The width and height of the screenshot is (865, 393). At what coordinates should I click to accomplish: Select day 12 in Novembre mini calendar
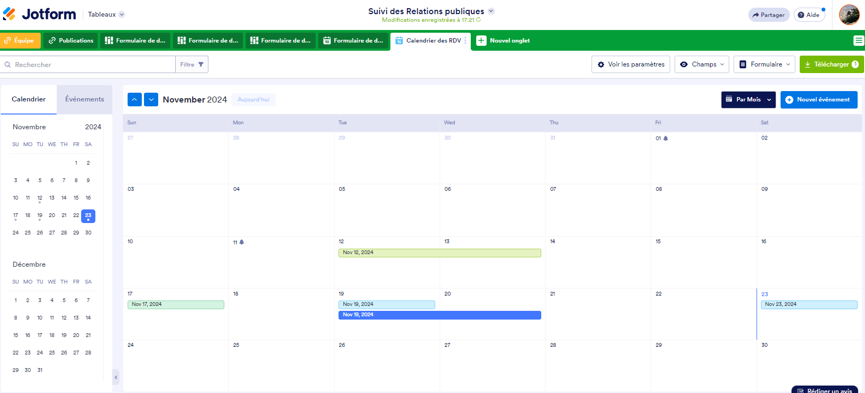(40, 198)
